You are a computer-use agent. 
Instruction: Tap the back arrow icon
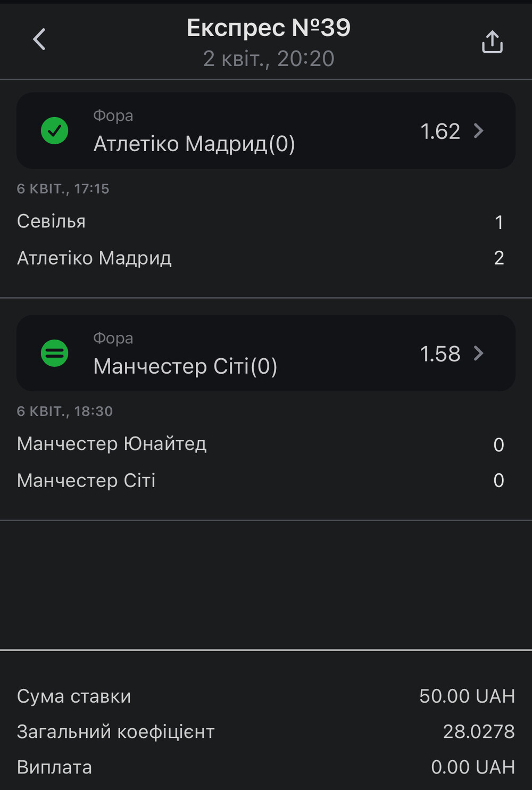(39, 39)
